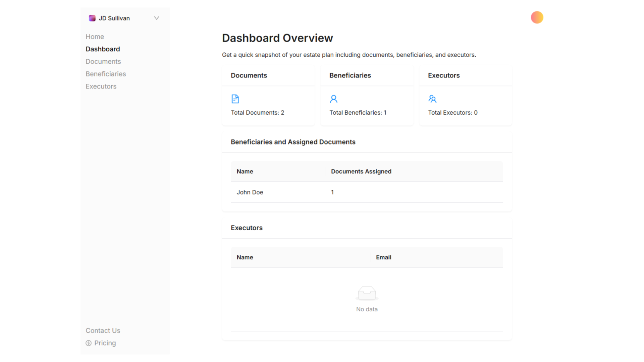The width and height of the screenshot is (644, 362).
Task: Click the Total Beneficiaries: 1 value
Action: pyautogui.click(x=358, y=113)
